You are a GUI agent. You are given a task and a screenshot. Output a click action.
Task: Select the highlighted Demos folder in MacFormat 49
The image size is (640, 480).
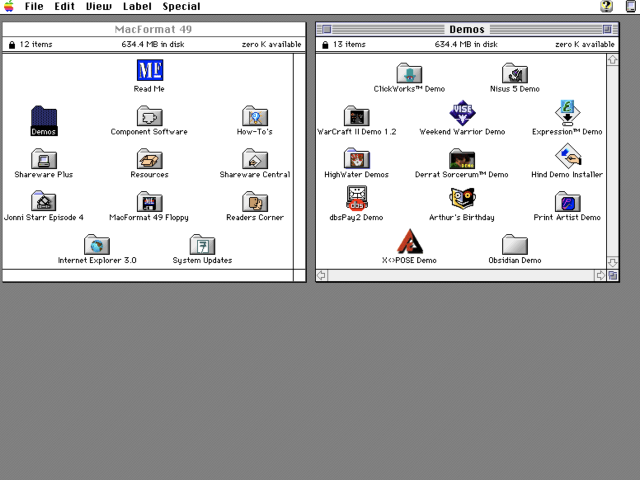point(44,117)
